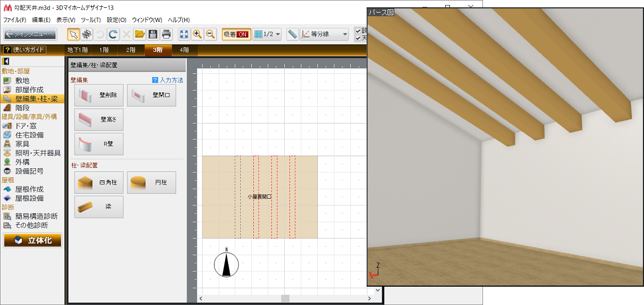Toggle the 吸着 ON snap button
The height and width of the screenshot is (305, 644).
click(236, 35)
